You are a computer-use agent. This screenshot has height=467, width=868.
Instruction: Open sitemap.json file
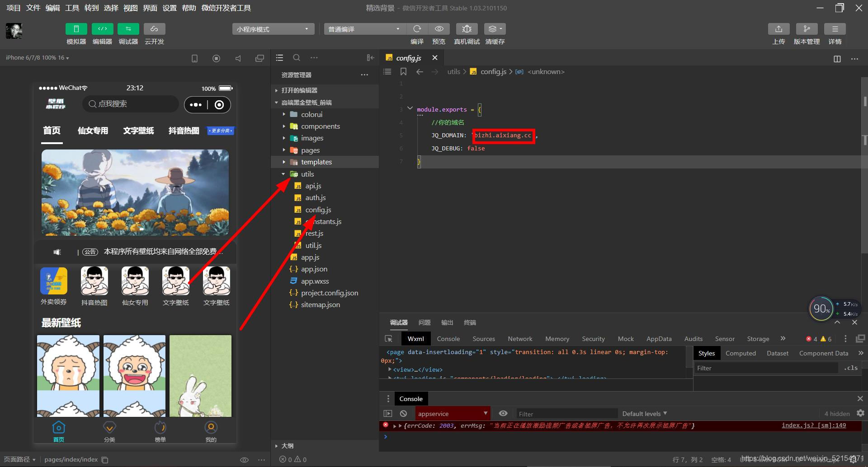[x=321, y=305]
